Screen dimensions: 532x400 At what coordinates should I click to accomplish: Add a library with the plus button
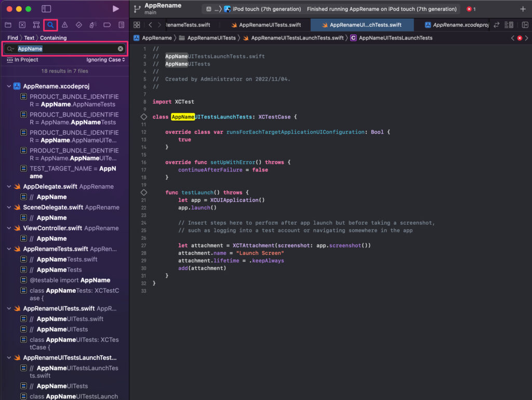pyautogui.click(x=523, y=9)
